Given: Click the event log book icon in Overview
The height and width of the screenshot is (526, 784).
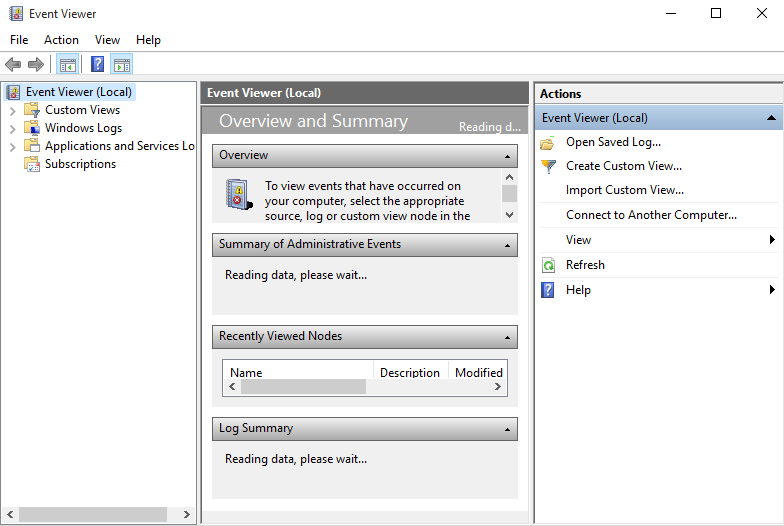Looking at the screenshot, I should pyautogui.click(x=238, y=194).
